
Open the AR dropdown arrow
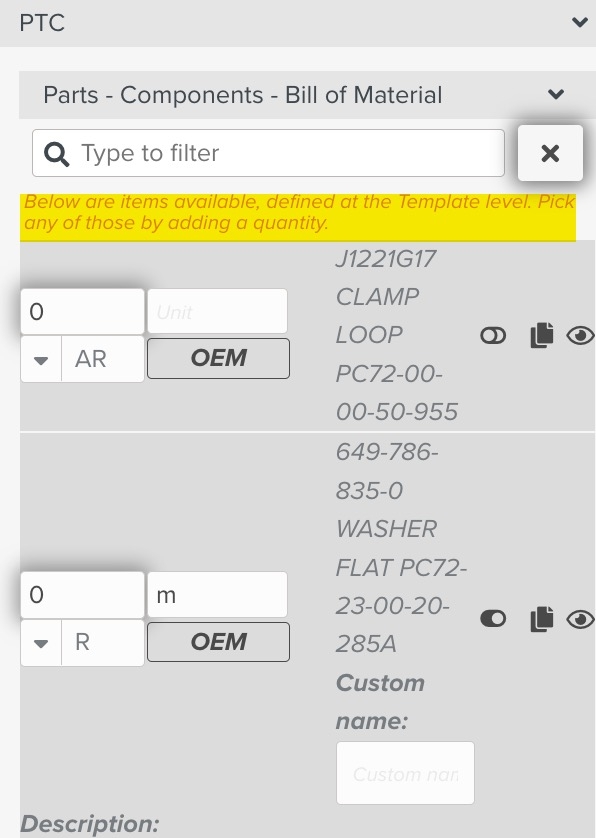click(x=41, y=359)
